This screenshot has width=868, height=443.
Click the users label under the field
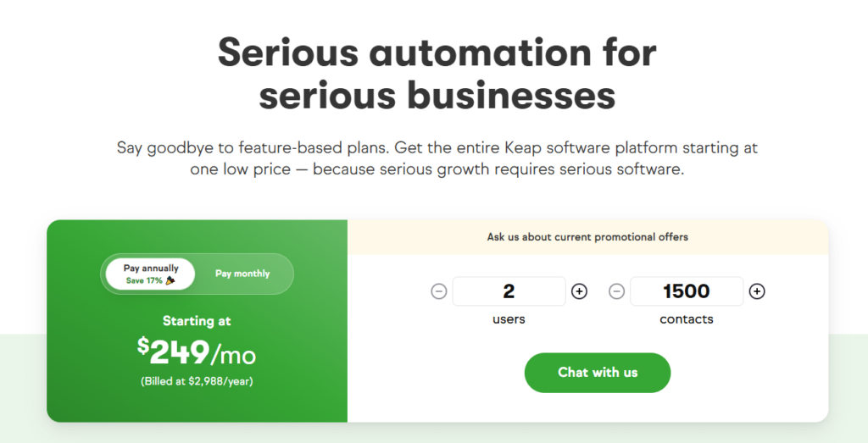pos(509,319)
